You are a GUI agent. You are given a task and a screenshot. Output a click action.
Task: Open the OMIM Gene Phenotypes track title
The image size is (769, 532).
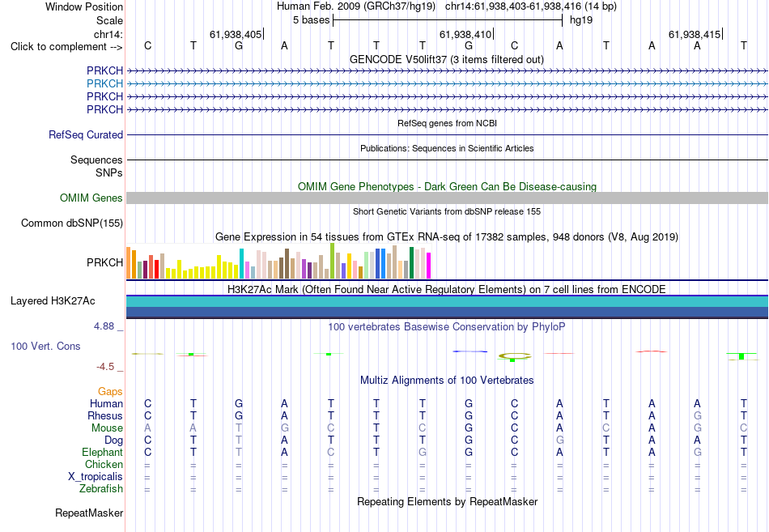tap(447, 186)
